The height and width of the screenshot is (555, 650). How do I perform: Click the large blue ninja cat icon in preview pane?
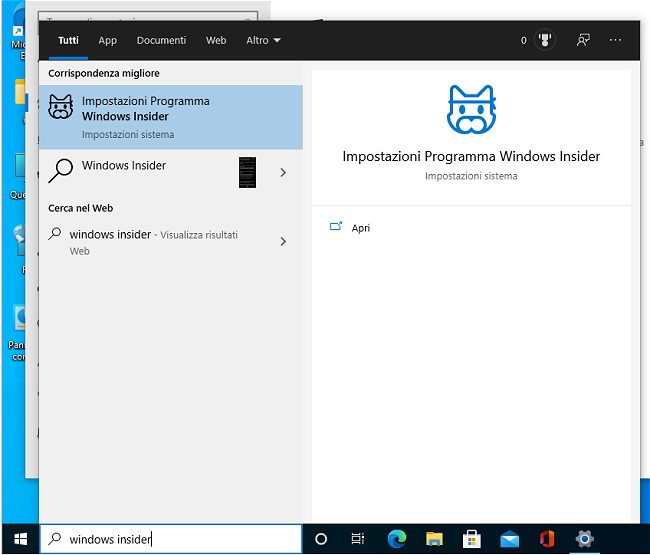471,109
